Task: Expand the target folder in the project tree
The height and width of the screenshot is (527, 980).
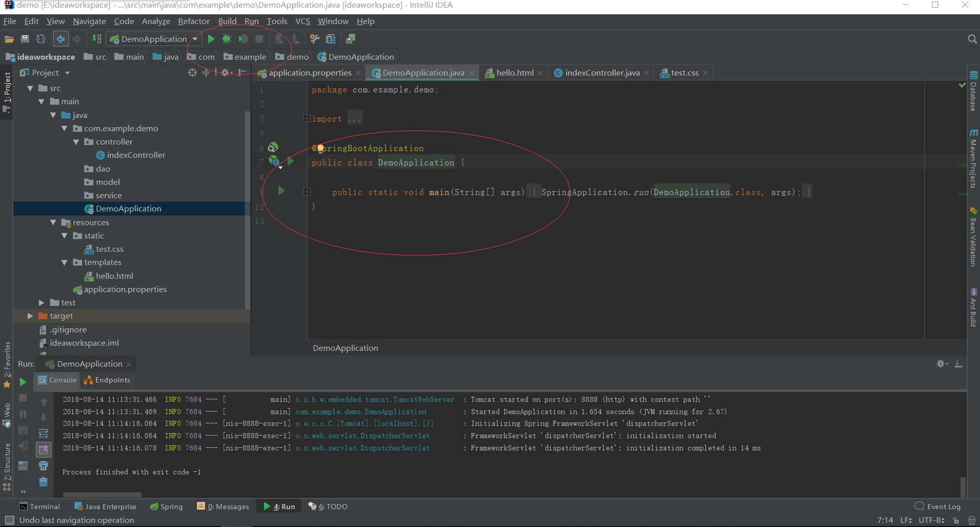Action: pos(30,316)
